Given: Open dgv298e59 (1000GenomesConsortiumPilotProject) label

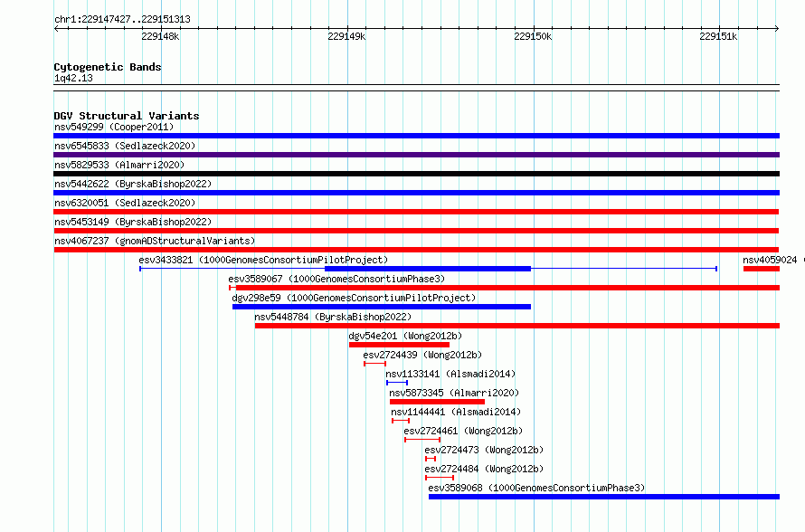Looking at the screenshot, I should click(x=354, y=298).
